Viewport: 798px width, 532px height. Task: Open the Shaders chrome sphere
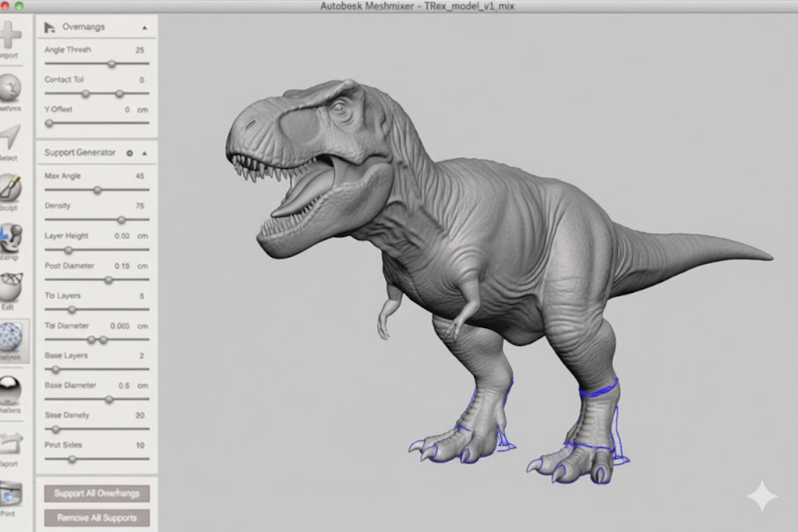[x=11, y=389]
